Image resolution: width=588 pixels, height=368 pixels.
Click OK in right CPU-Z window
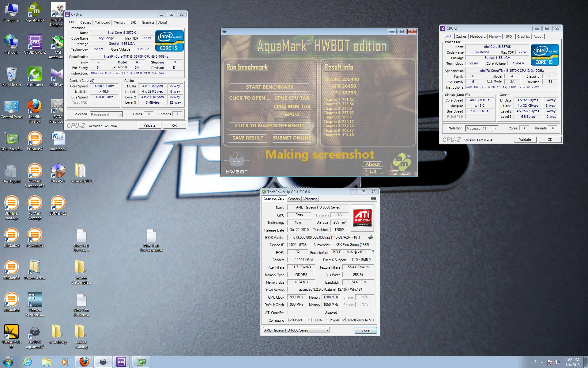coord(550,140)
